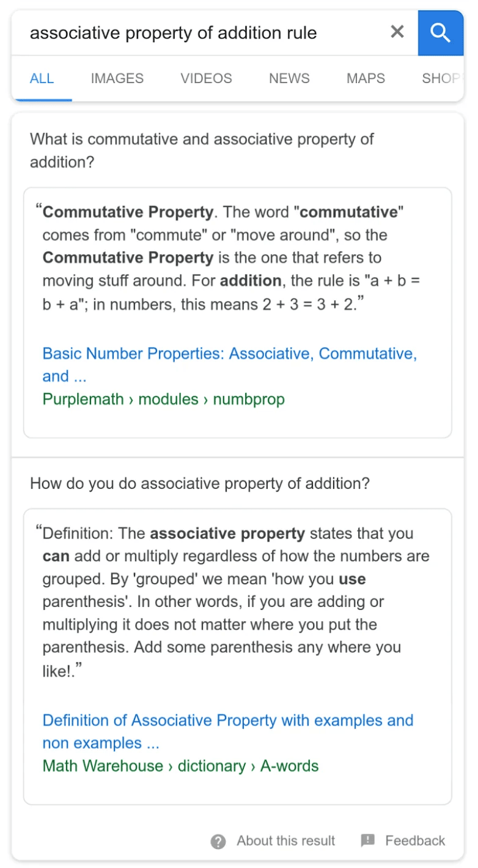Select the ALL results tab
The height and width of the screenshot is (868, 478).
coord(42,78)
